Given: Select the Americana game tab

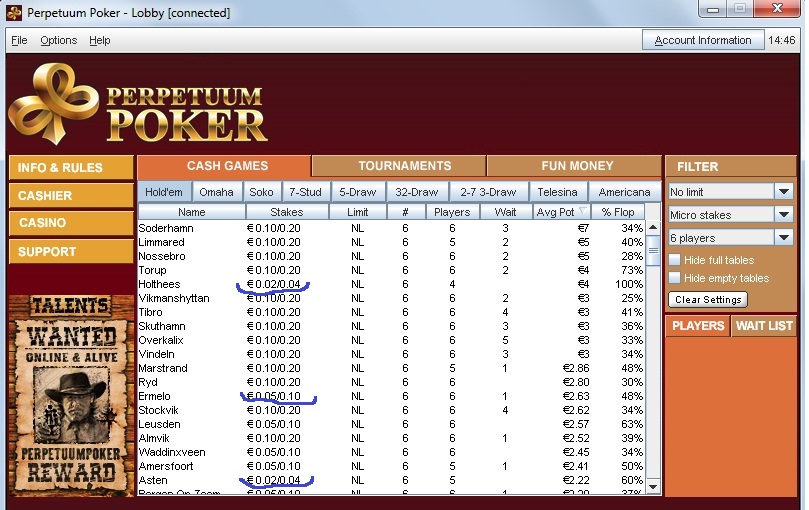Looking at the screenshot, I should click(x=624, y=192).
